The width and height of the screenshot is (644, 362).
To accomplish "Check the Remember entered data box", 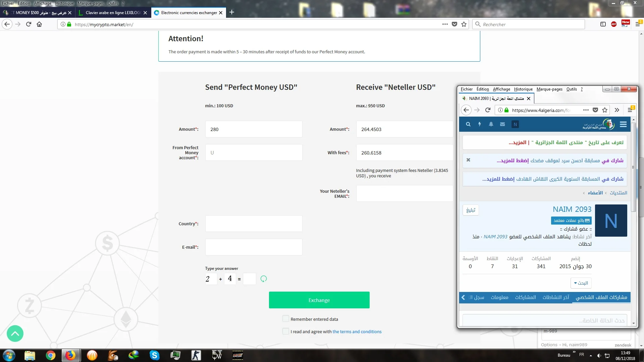I will coord(286,319).
